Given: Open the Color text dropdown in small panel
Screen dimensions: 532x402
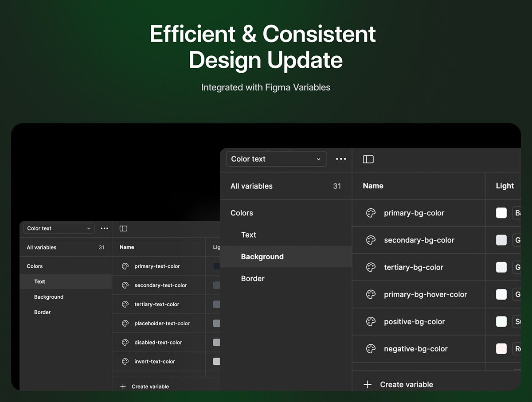Looking at the screenshot, I should pos(59,228).
